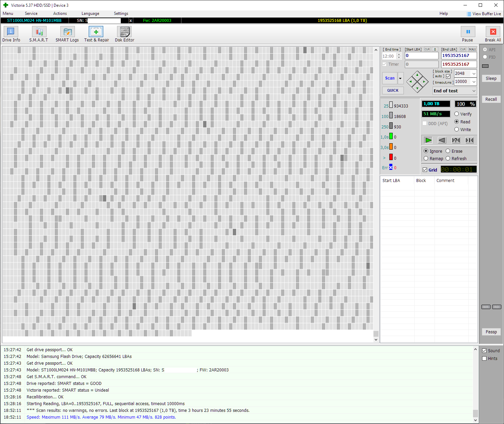Viewport: 504px width, 424px height.
Task: Open the Language menu
Action: 90,13
